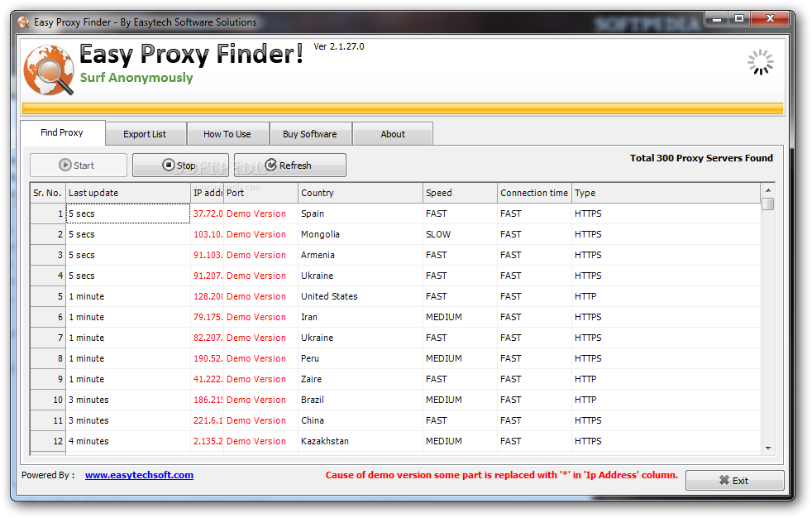Viewport: 812px width, 518px height.
Task: Open the www.easytechsoft.com link
Action: pos(139,475)
